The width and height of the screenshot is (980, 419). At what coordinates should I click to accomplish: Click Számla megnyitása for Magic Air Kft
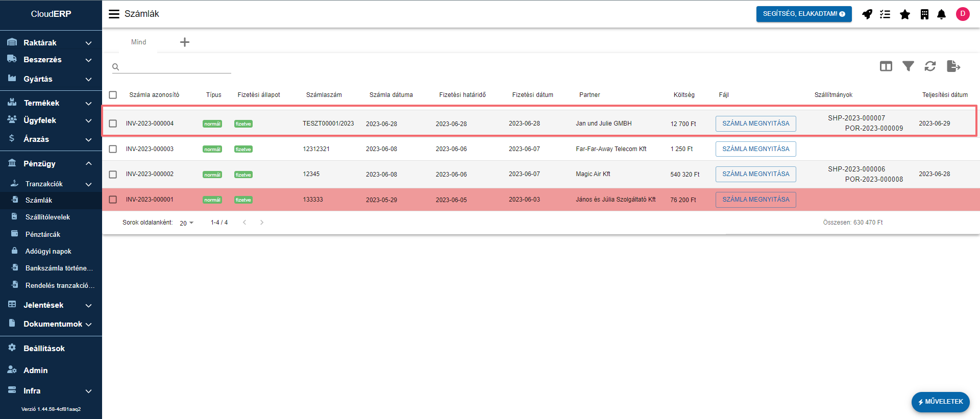[x=755, y=174]
